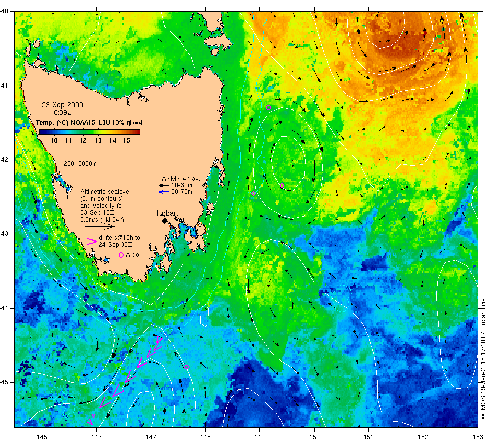This screenshot has width=488, height=448.
Task: Click the blue 50-70m ANMN legend arrow
Action: click(164, 192)
